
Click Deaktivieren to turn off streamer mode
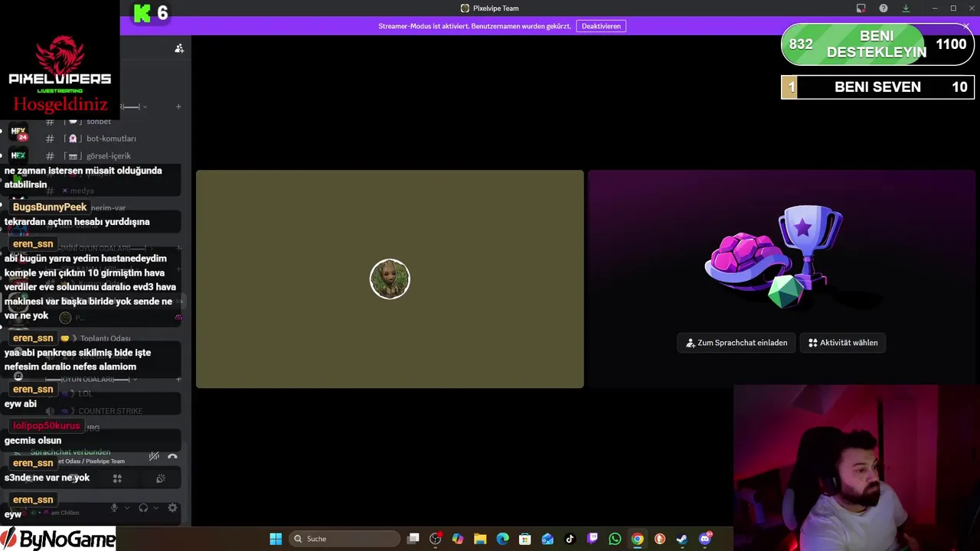click(x=601, y=26)
